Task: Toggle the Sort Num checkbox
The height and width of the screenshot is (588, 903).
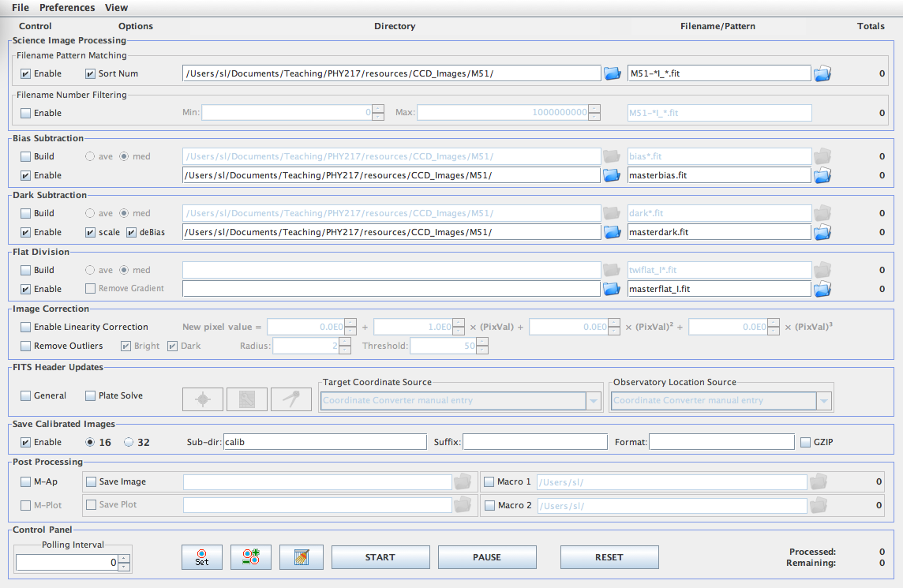Action: point(90,73)
